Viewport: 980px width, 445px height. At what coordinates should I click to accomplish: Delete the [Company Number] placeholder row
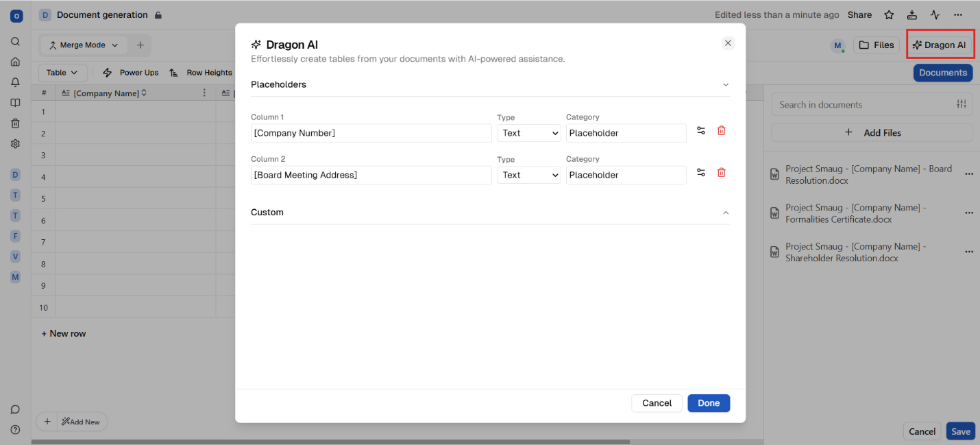721,130
